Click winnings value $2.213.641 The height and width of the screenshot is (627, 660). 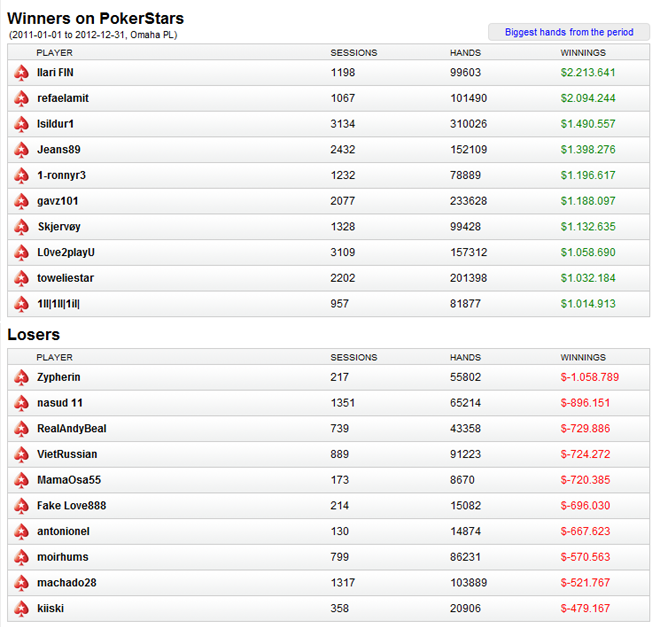pos(588,72)
